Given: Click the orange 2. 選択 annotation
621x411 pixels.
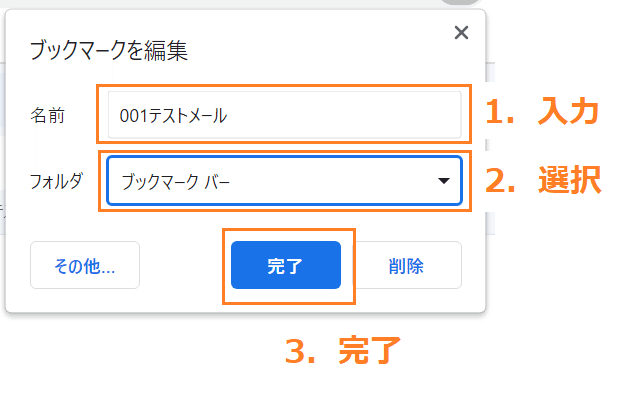Looking at the screenshot, I should [x=543, y=180].
